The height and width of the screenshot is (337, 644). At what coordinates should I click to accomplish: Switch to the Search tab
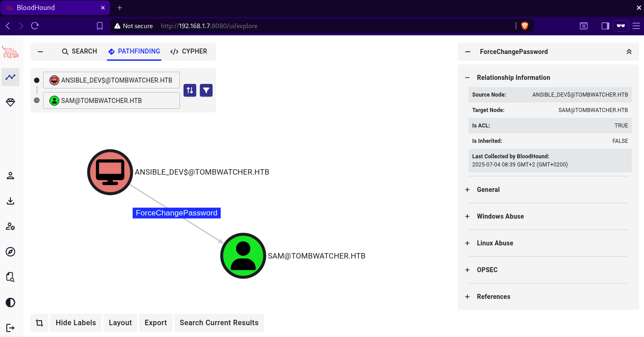tap(79, 51)
